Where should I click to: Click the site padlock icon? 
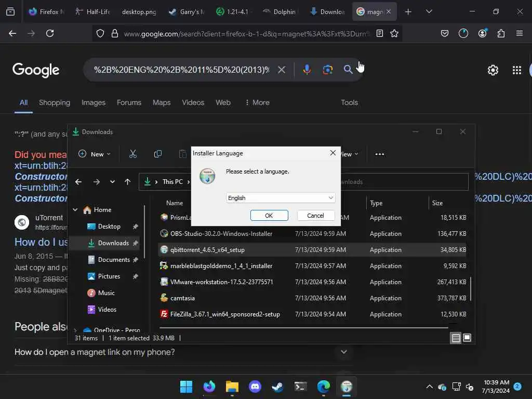click(115, 33)
